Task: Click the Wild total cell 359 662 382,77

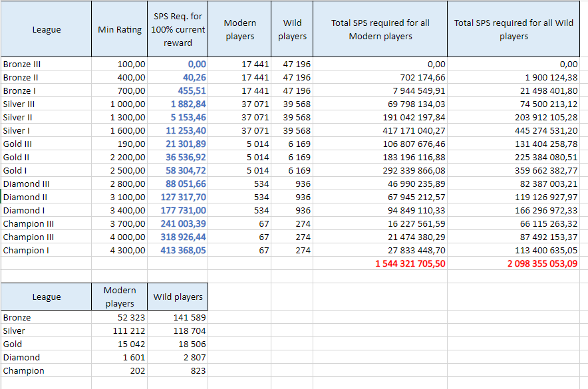Action: click(x=514, y=170)
